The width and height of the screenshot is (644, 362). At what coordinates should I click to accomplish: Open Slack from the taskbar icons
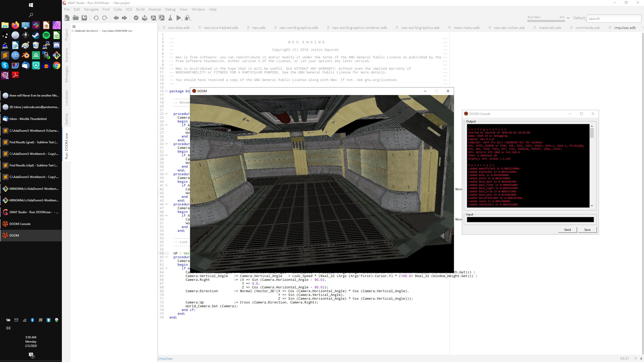click(x=36, y=25)
